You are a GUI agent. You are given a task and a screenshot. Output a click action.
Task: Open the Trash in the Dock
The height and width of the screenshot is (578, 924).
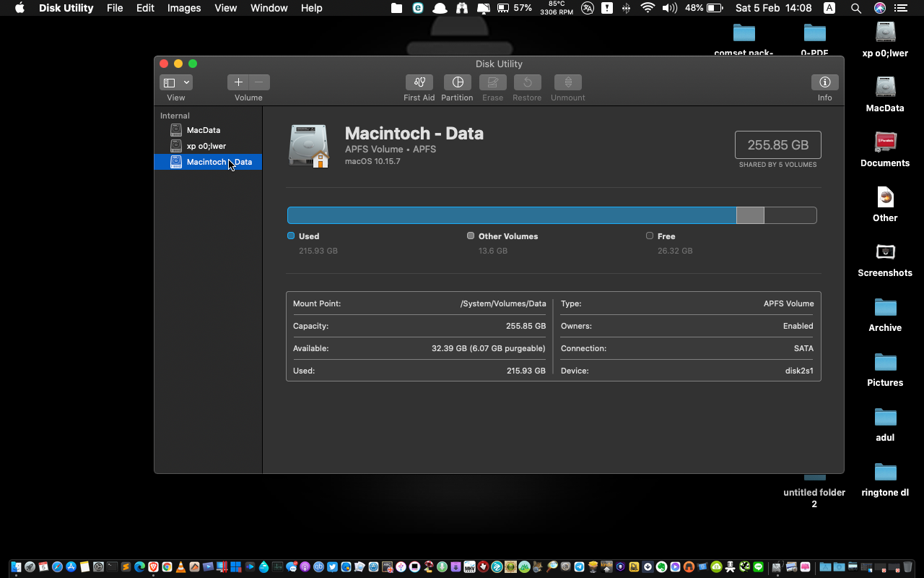click(x=907, y=567)
